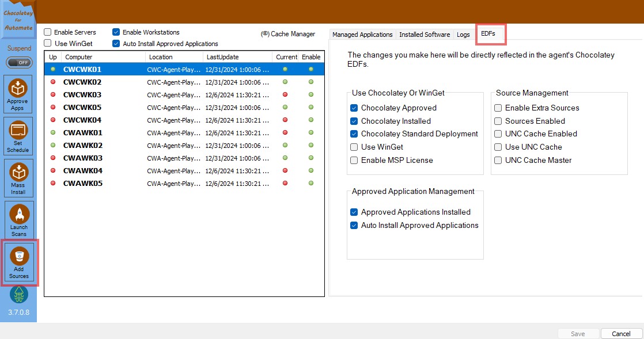Screen dimensions: 644x339
Task: Toggle the Suspend OFF switch
Action: [x=19, y=63]
